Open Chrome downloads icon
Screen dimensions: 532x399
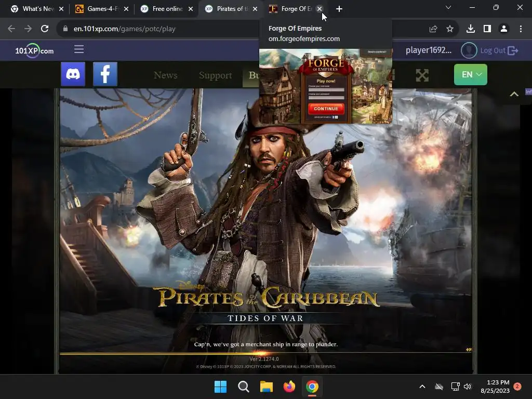(471, 29)
